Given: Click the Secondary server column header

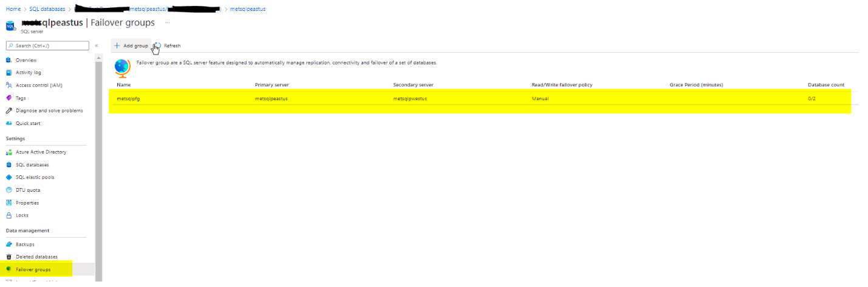Looking at the screenshot, I should tap(413, 84).
